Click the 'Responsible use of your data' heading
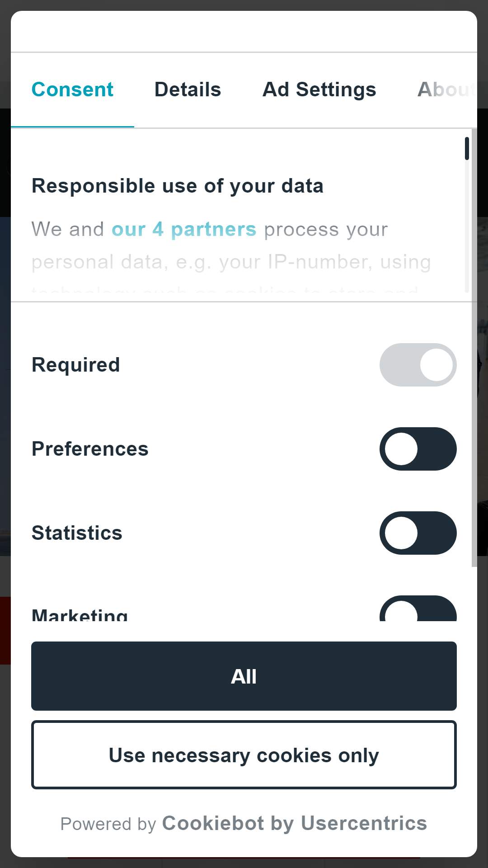Image resolution: width=488 pixels, height=868 pixels. coord(178,186)
